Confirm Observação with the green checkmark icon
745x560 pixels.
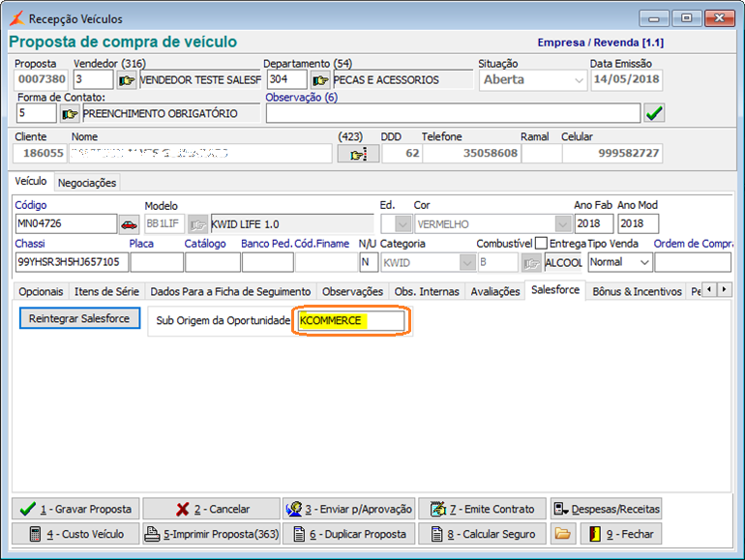[654, 113]
